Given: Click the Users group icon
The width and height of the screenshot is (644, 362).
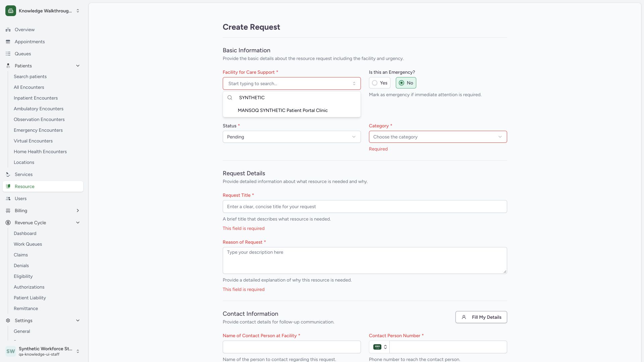Looking at the screenshot, I should 8,198.
